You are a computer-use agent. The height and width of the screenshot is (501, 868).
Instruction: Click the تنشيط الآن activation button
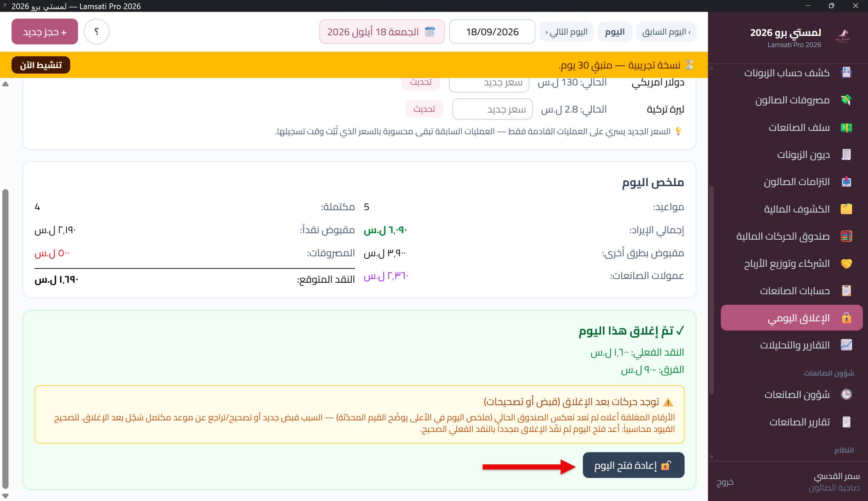[41, 65]
